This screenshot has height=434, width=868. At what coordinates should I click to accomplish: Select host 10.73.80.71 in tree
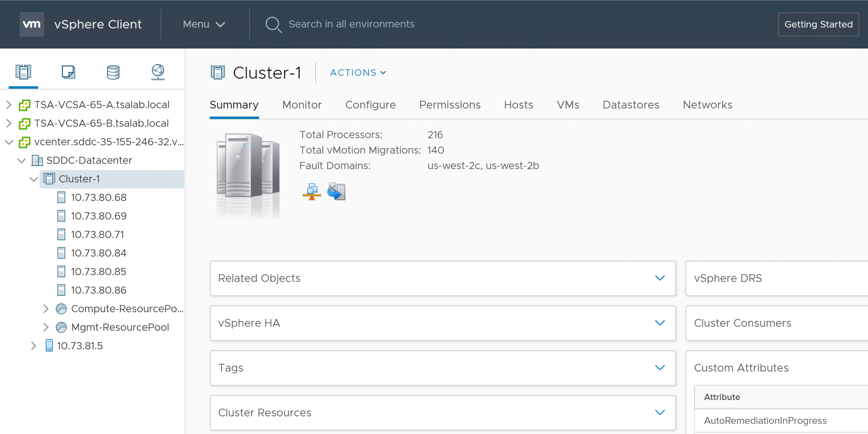point(97,234)
